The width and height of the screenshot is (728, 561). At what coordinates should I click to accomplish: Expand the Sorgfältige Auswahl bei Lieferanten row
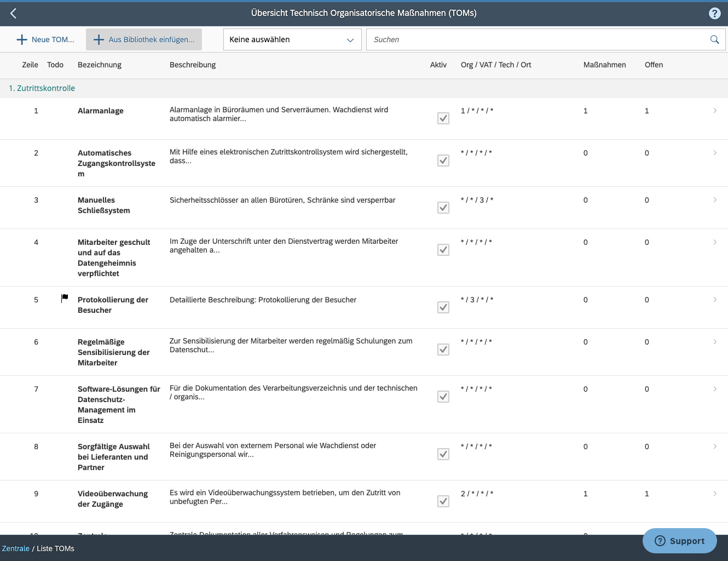[715, 446]
